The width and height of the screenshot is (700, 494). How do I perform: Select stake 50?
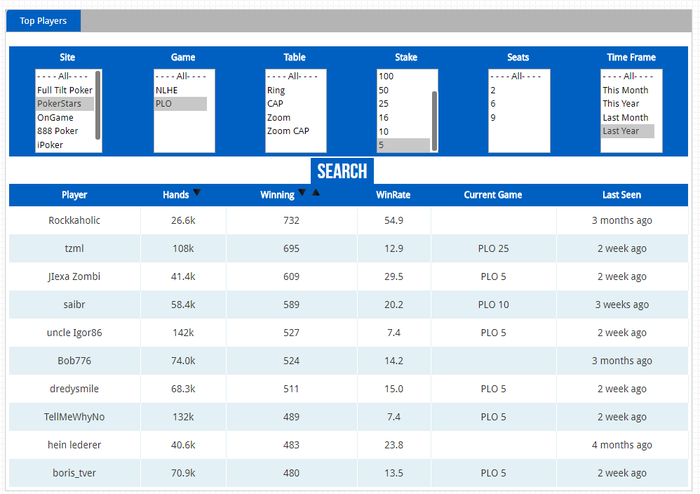click(x=404, y=90)
